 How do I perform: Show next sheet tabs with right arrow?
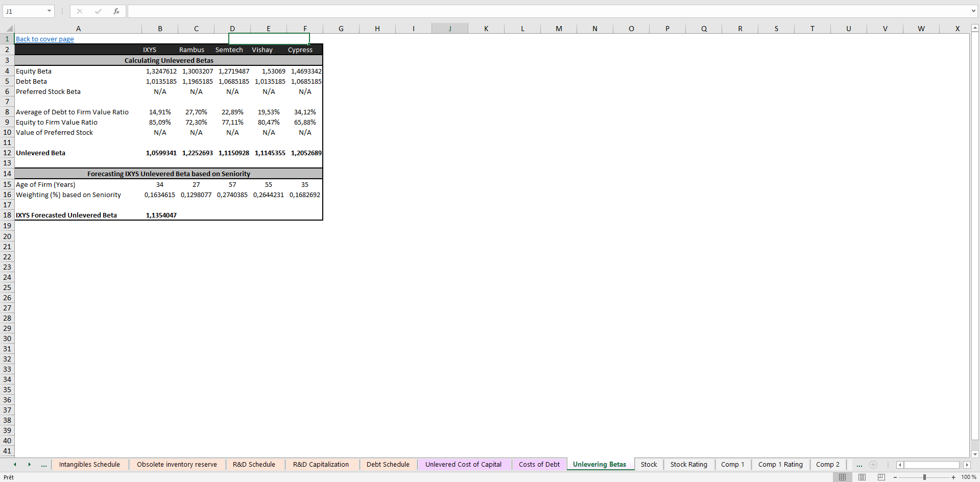pos(29,465)
